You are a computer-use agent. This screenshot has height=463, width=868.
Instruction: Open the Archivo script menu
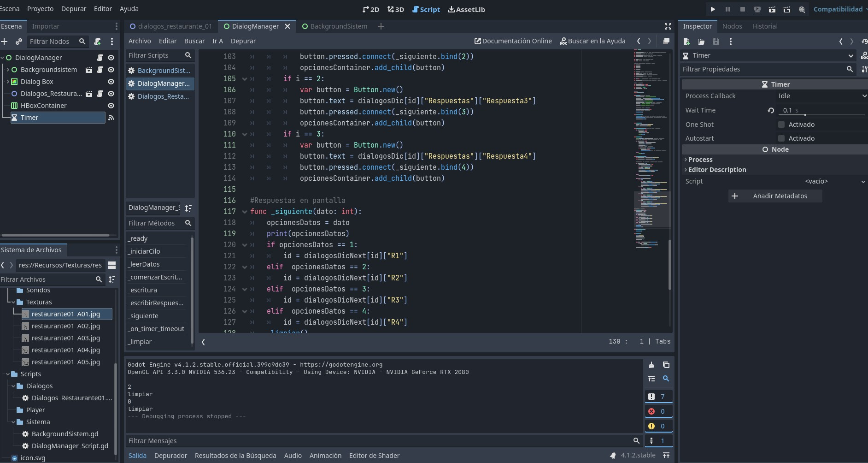pos(140,41)
